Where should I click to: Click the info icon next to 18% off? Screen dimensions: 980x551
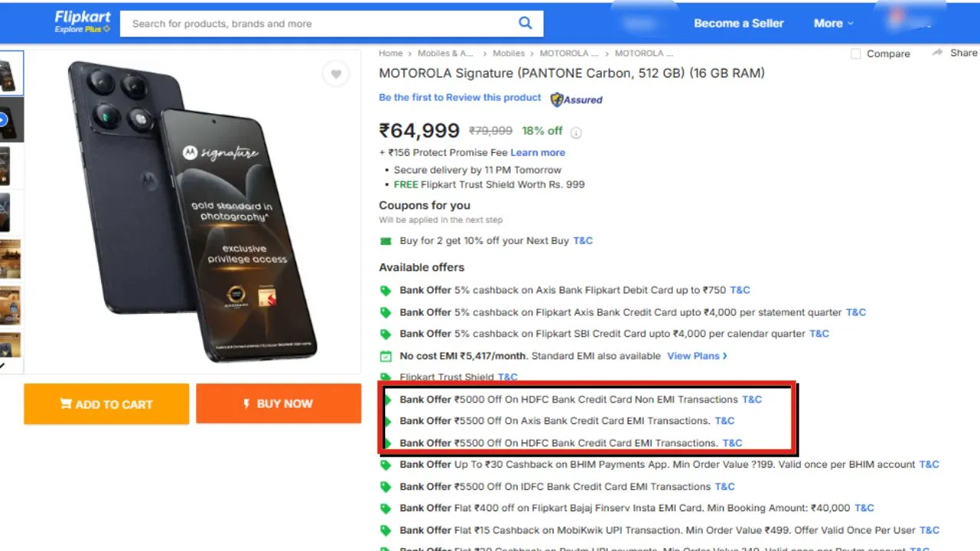(x=575, y=132)
